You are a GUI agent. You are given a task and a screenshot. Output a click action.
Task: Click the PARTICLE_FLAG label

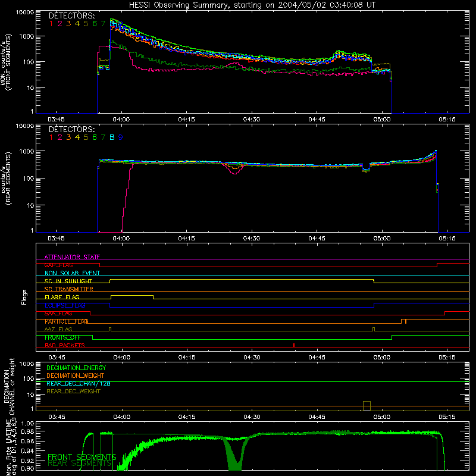click(x=67, y=321)
